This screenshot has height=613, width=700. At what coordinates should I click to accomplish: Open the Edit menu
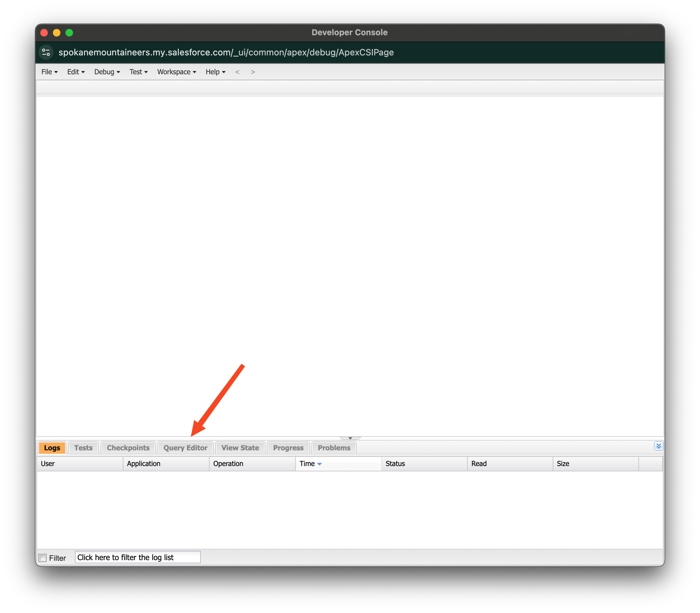76,72
